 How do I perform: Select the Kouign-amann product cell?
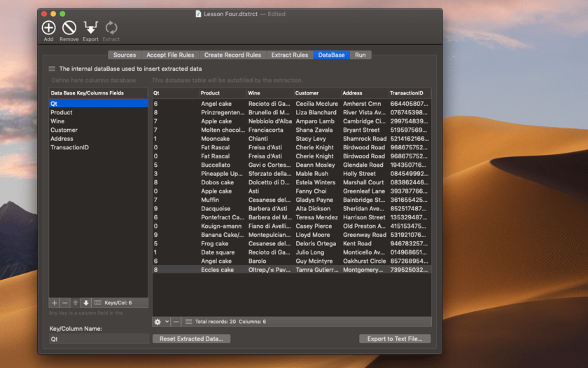click(x=223, y=226)
